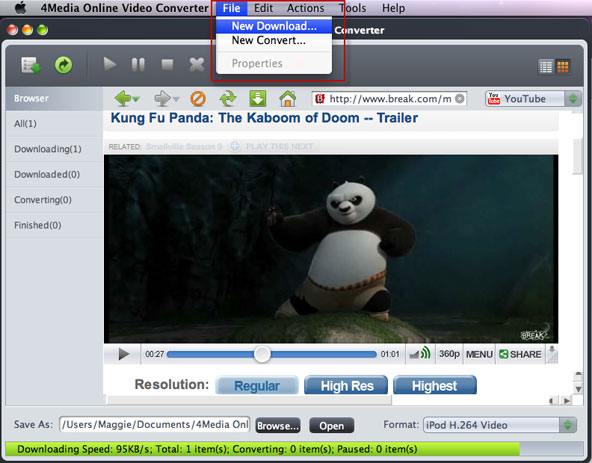Select the Converting(0) sidebar category
592x463 pixels.
54,200
